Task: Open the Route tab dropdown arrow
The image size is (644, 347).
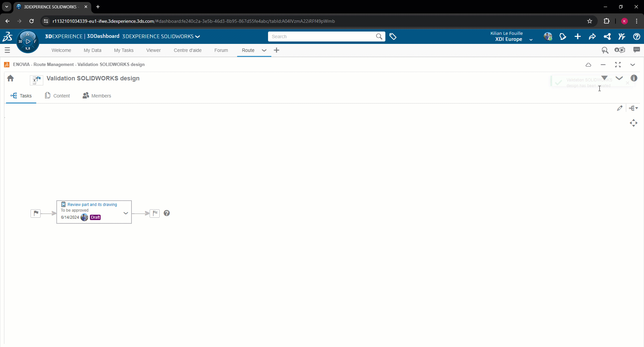Action: [x=264, y=50]
